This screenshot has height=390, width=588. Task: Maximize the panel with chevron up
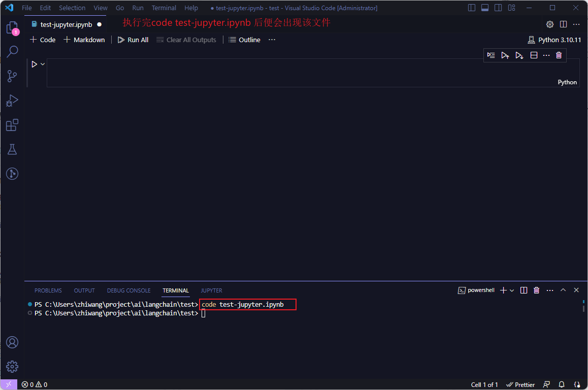click(563, 290)
